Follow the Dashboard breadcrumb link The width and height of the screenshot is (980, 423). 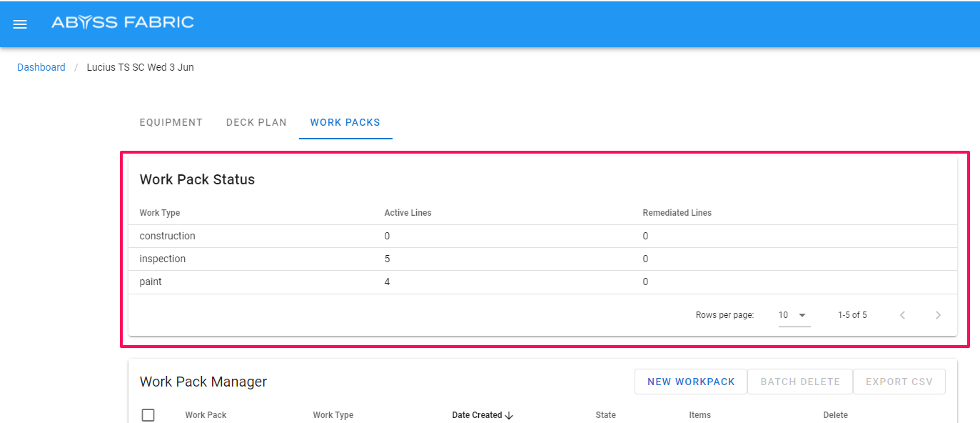click(41, 67)
